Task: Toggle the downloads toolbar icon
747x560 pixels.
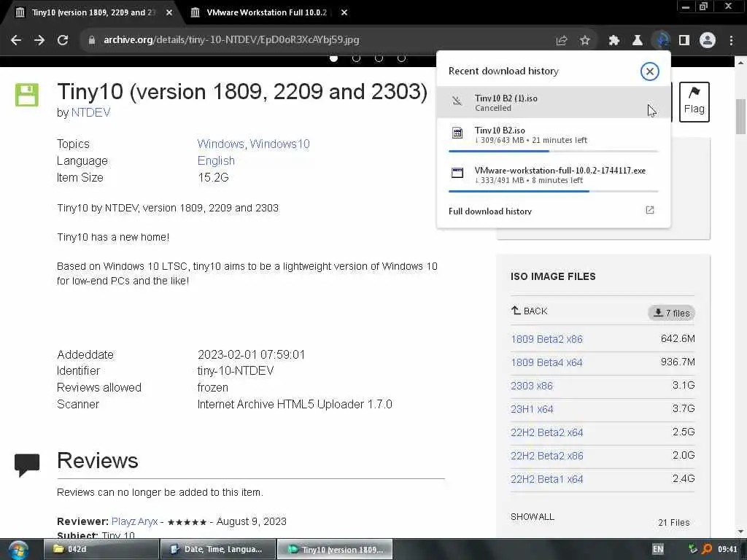Action: pyautogui.click(x=661, y=41)
